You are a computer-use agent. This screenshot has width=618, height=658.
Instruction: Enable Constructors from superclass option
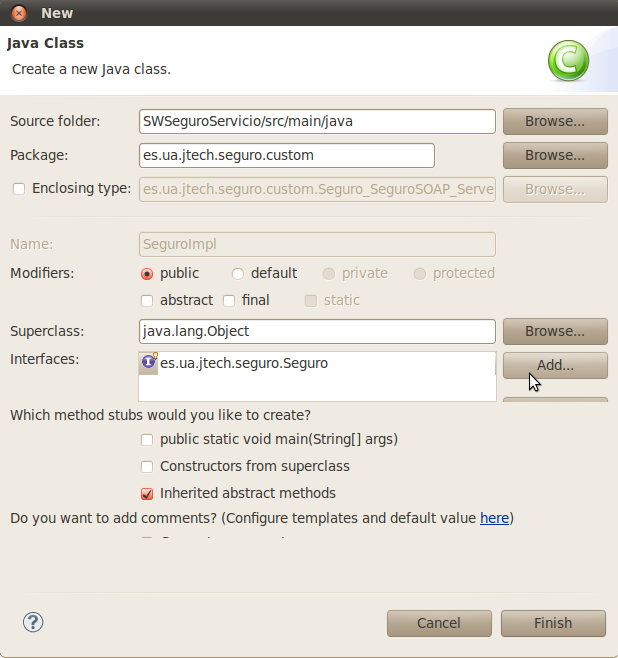[x=147, y=467]
